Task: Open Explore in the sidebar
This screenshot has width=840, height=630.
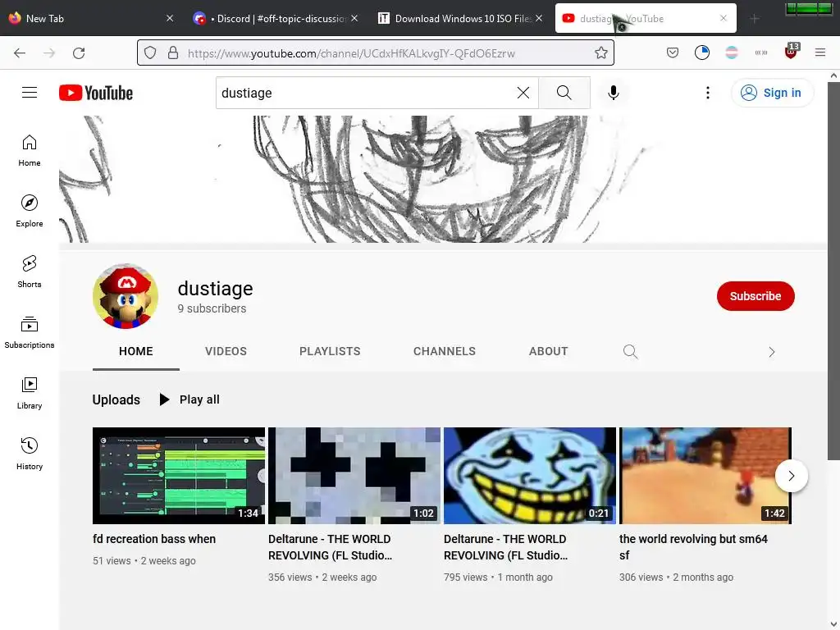Action: click(x=30, y=211)
